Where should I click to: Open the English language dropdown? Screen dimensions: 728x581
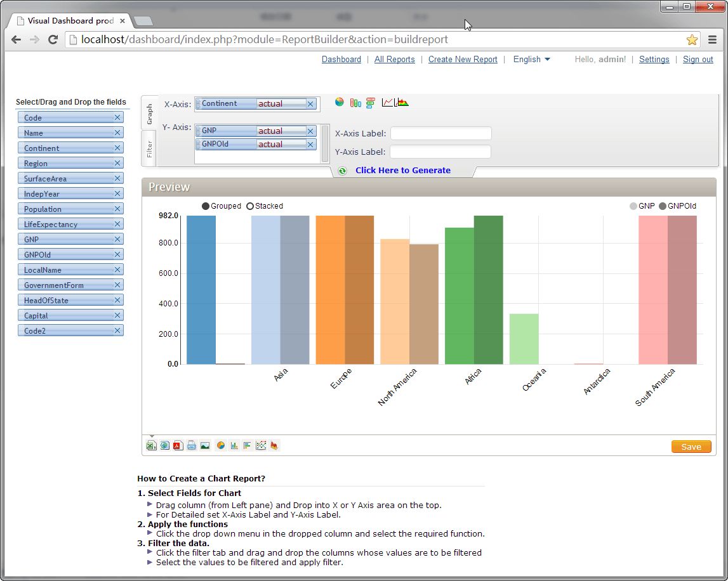(x=532, y=59)
